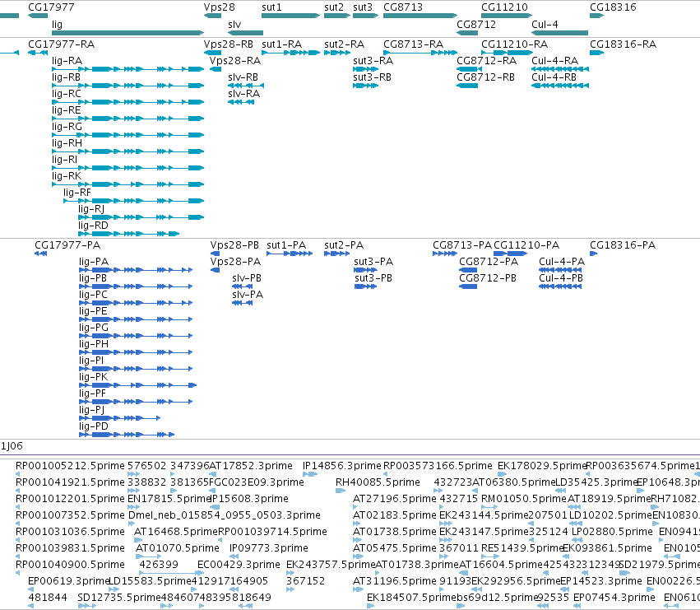Select the CG17977 gene label

coord(51,7)
